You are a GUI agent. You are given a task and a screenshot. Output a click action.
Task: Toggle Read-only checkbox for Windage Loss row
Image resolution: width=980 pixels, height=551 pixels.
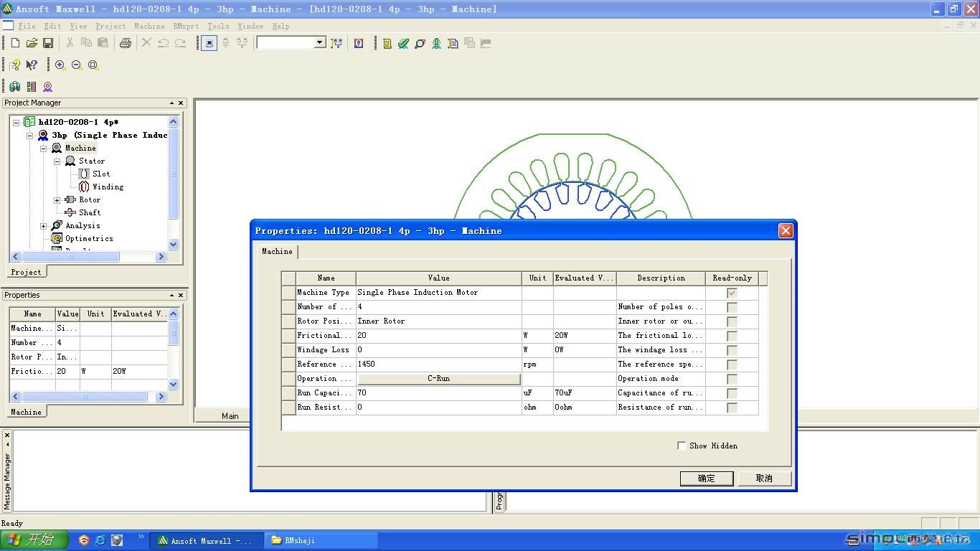pos(732,350)
